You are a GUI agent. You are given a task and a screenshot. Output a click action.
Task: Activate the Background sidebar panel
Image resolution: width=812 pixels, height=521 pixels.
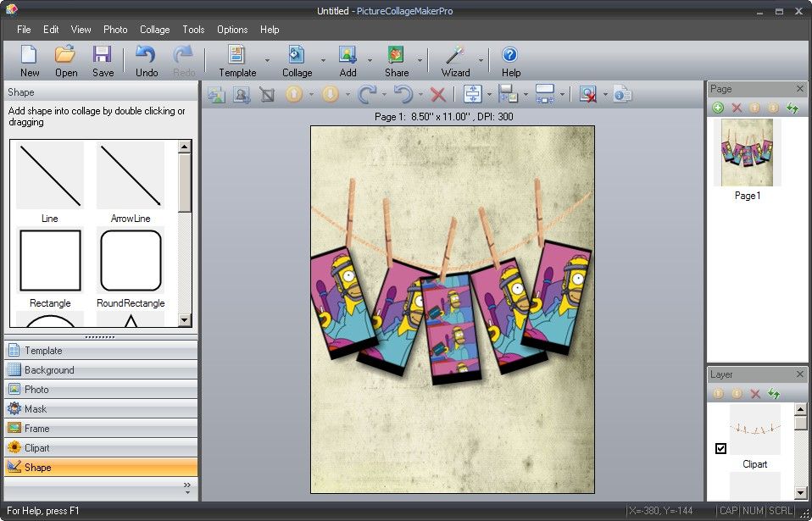(101, 369)
